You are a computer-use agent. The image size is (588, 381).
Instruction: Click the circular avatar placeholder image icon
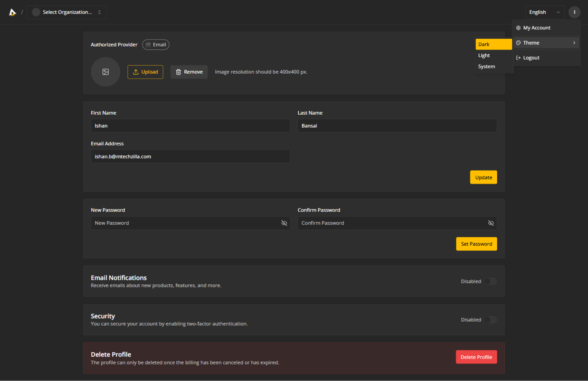[x=105, y=72]
